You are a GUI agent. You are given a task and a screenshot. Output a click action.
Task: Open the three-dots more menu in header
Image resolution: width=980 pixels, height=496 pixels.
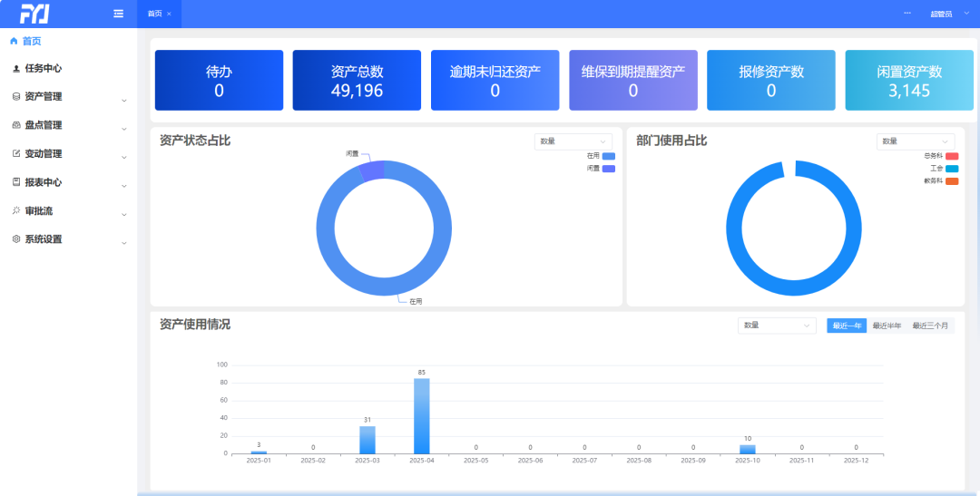click(x=906, y=14)
